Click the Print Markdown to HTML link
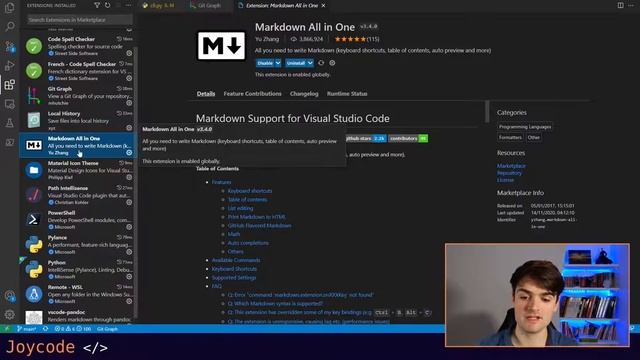The image size is (640, 360). click(257, 217)
